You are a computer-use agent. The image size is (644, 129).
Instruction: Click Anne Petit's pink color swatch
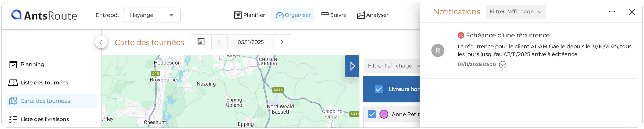click(384, 114)
